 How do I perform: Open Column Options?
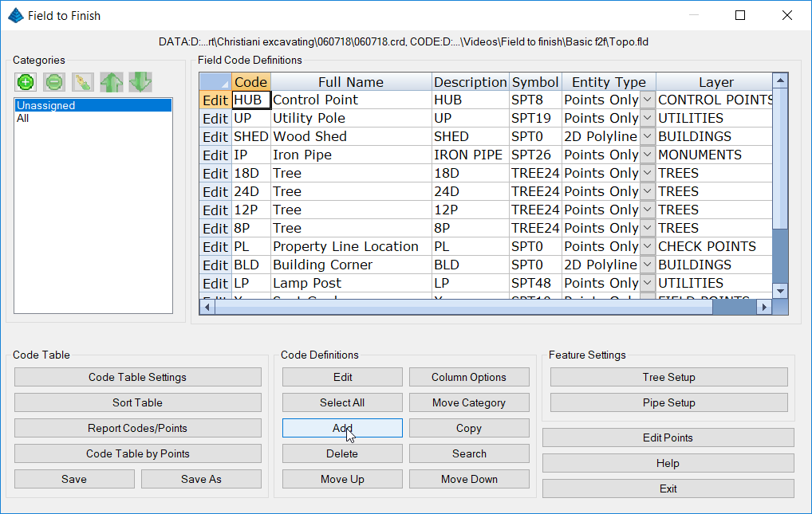coord(469,377)
